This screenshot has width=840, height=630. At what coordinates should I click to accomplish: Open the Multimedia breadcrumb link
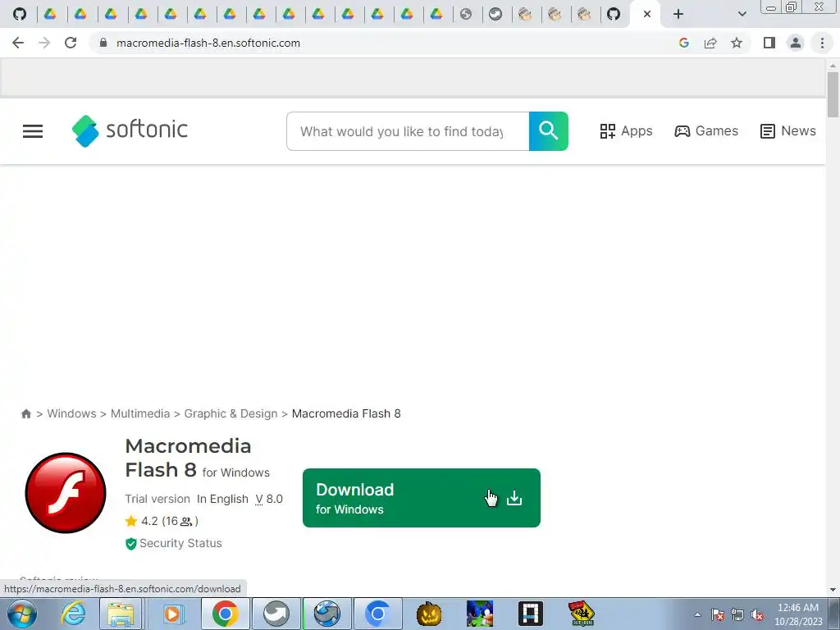tap(139, 413)
